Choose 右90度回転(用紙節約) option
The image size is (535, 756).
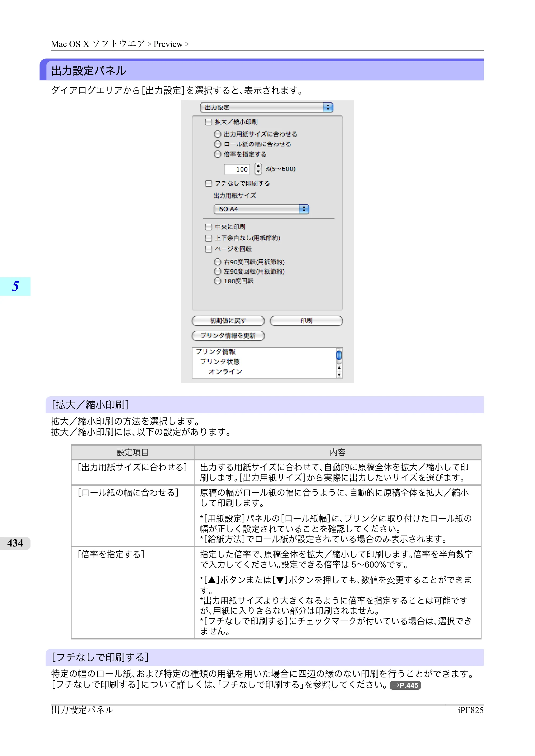click(217, 262)
